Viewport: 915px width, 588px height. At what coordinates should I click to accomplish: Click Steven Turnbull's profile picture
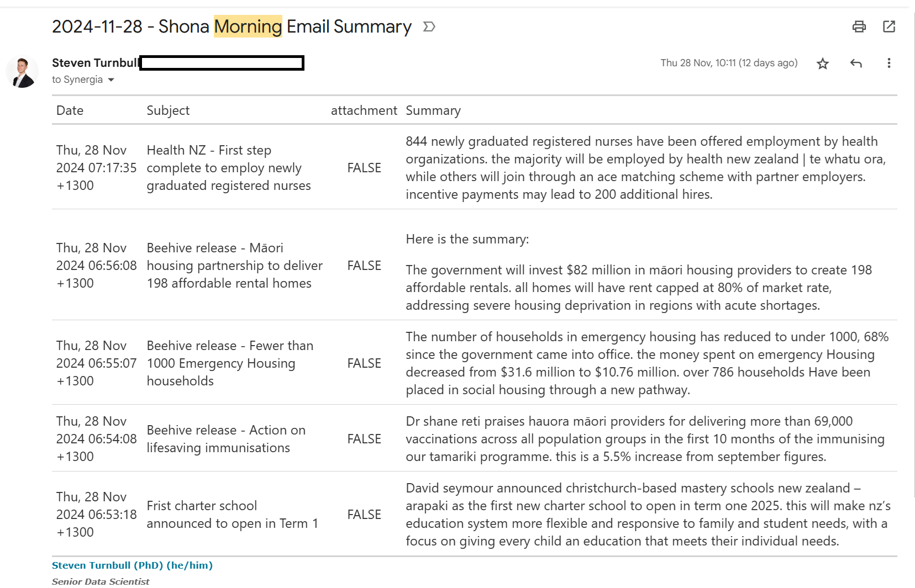[x=22, y=72]
